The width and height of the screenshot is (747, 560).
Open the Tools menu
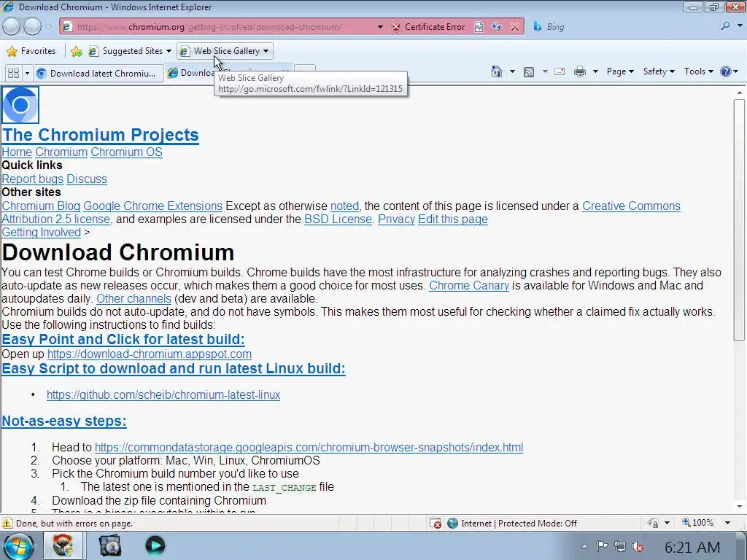(698, 71)
